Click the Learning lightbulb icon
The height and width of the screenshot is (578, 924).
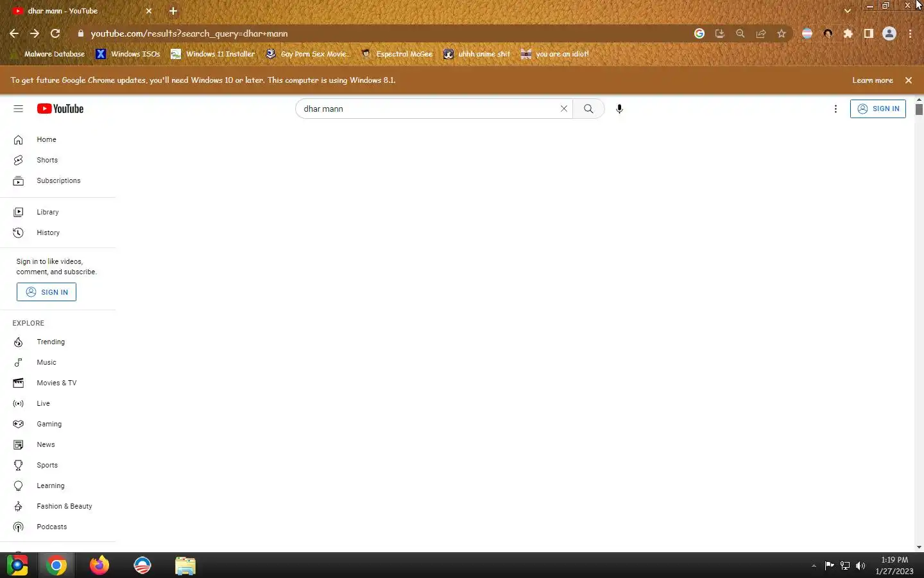pos(18,486)
